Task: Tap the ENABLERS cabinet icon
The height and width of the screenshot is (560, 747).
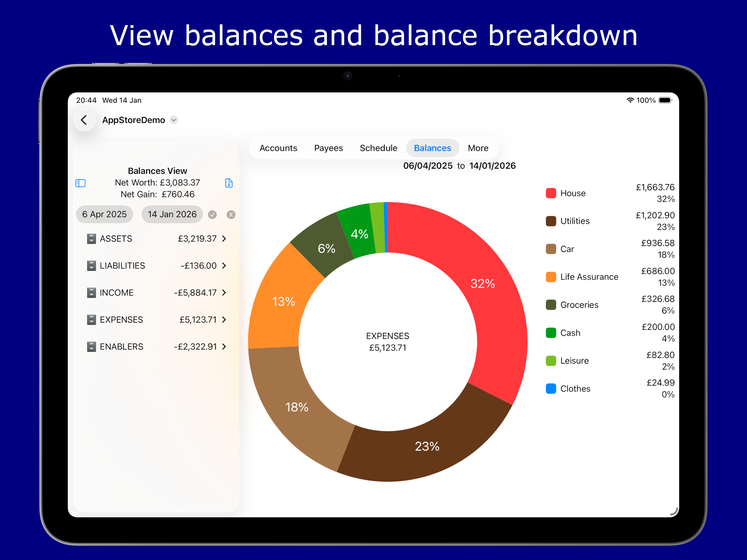Action: (92, 346)
